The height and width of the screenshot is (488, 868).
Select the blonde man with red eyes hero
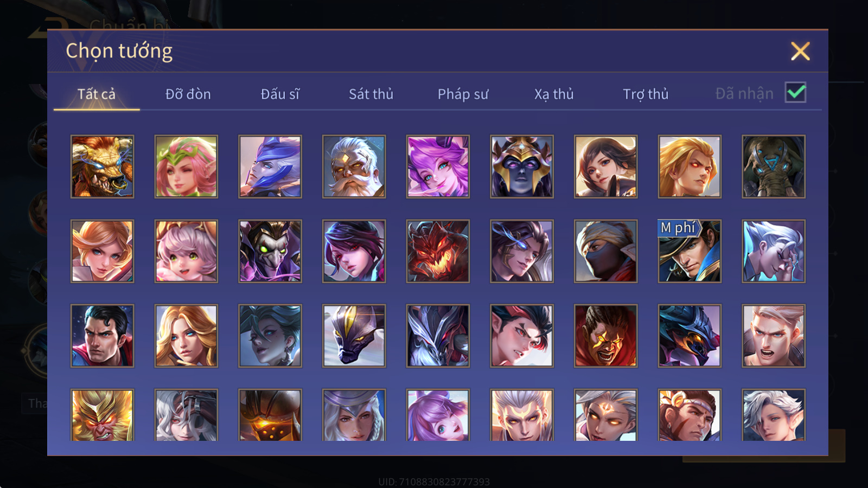[690, 166]
